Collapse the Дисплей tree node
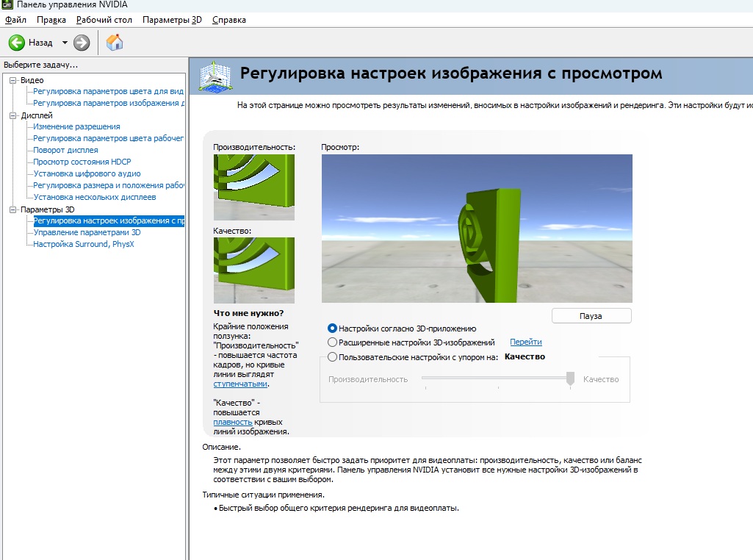The width and height of the screenshot is (753, 560). tap(13, 115)
